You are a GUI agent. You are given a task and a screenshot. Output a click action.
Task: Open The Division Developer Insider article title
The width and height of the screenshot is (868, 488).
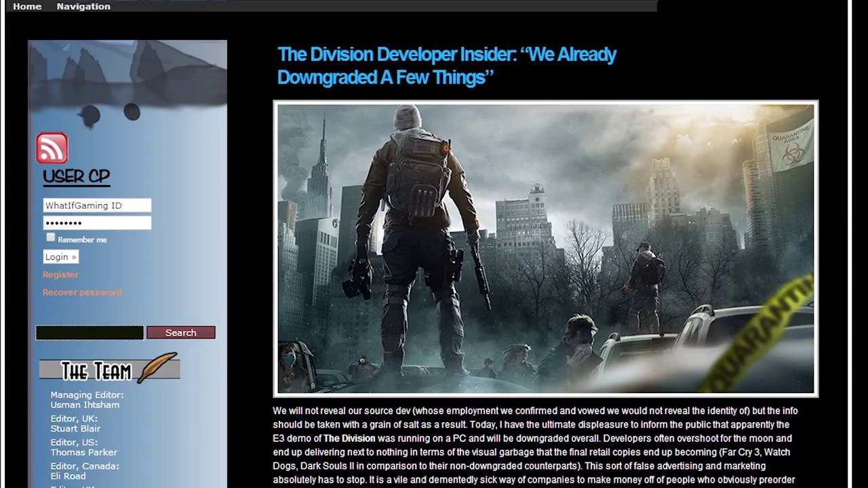[447, 66]
